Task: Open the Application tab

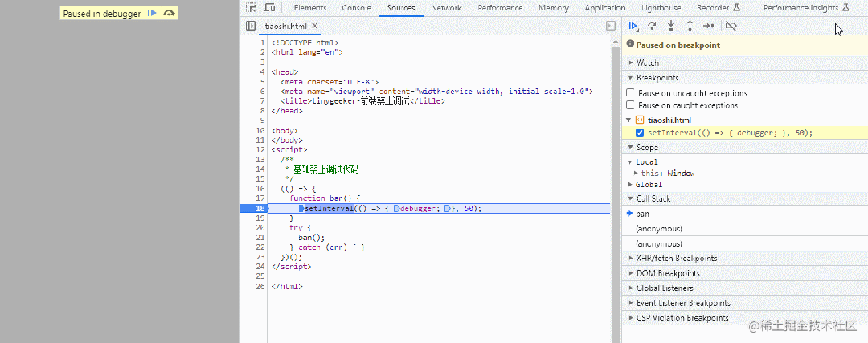Action: tap(605, 8)
